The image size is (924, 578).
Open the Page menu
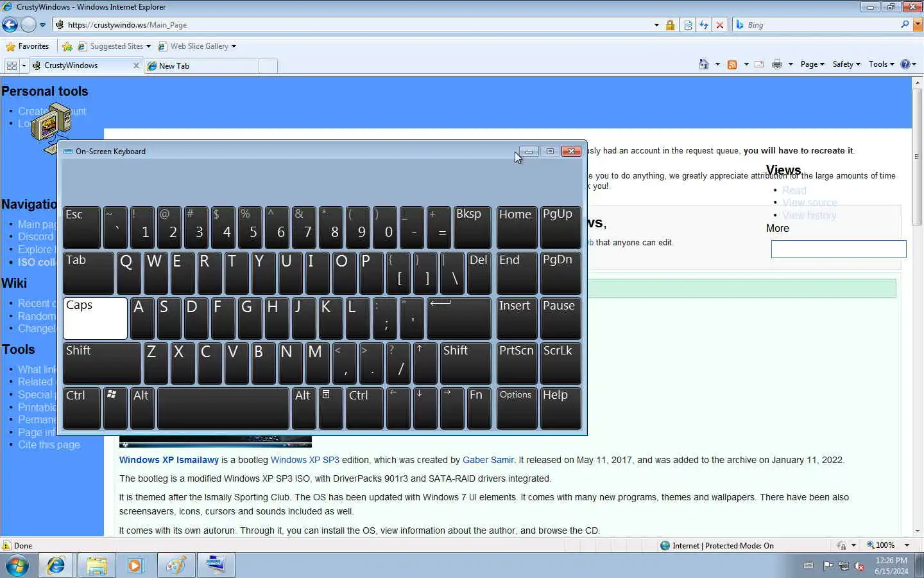pyautogui.click(x=812, y=64)
